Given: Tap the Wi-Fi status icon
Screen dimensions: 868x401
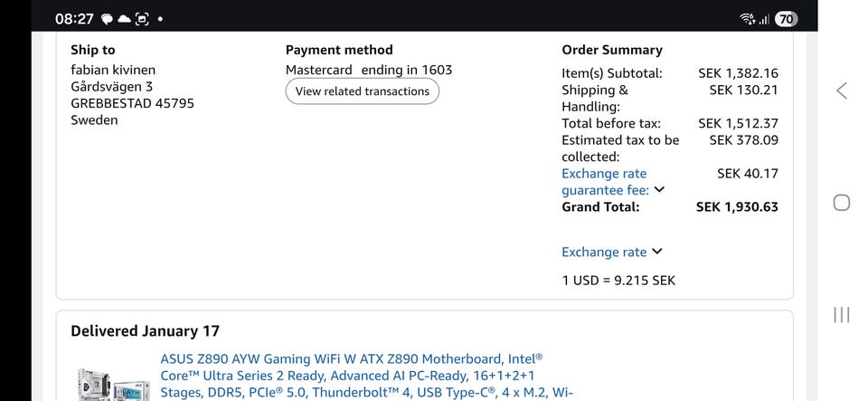Looking at the screenshot, I should (x=747, y=19).
